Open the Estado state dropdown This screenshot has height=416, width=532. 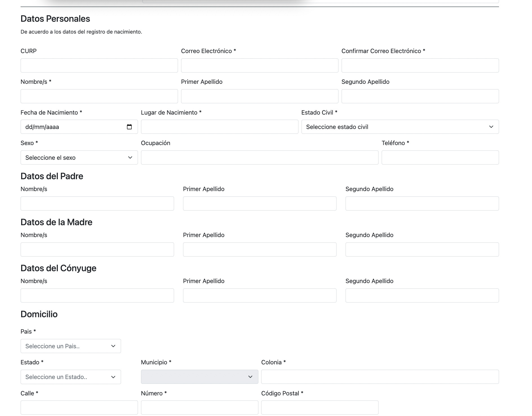(71, 377)
